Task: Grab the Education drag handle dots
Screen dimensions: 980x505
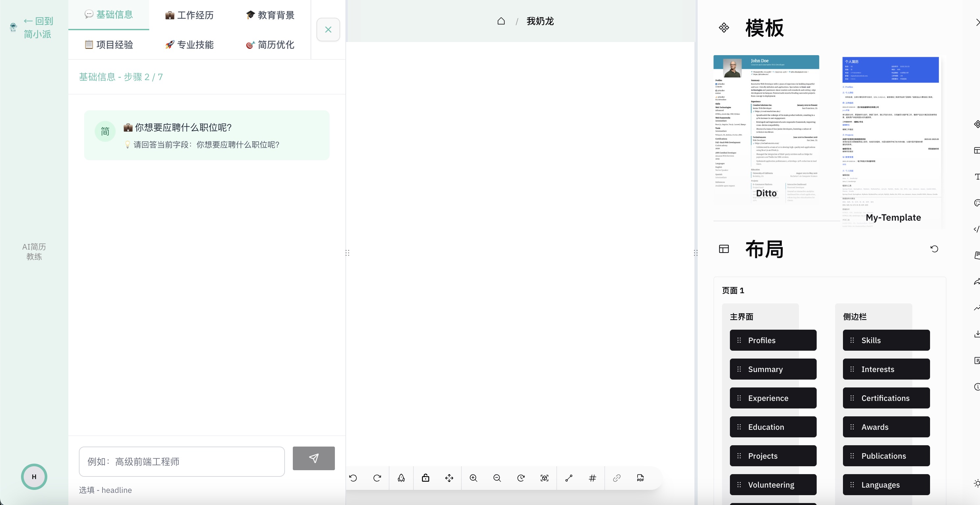Action: point(739,427)
